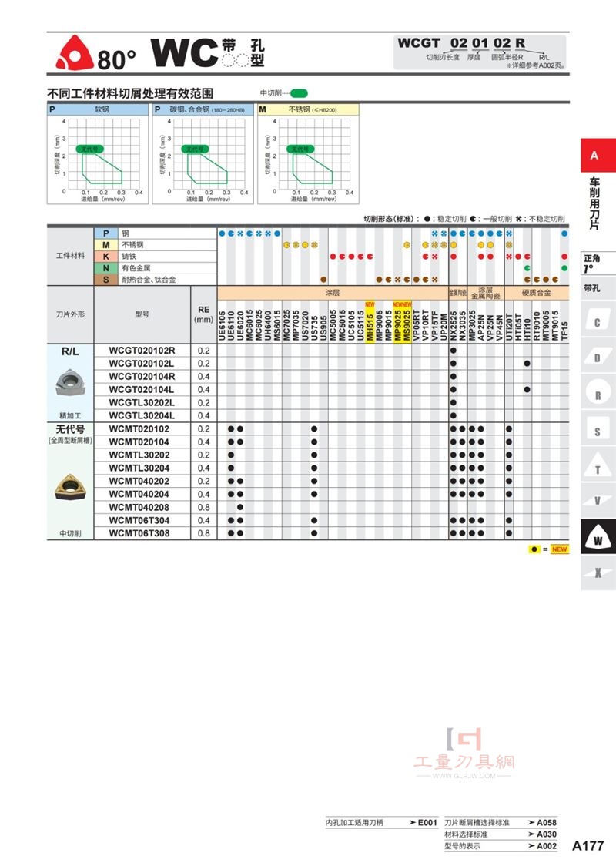
Task: Click the 硬质合金 carbide group header
Action: pyautogui.click(x=536, y=293)
